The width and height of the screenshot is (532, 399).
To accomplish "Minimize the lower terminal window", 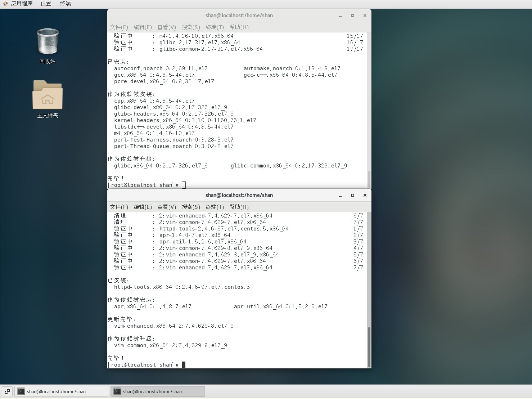I will click(341, 196).
